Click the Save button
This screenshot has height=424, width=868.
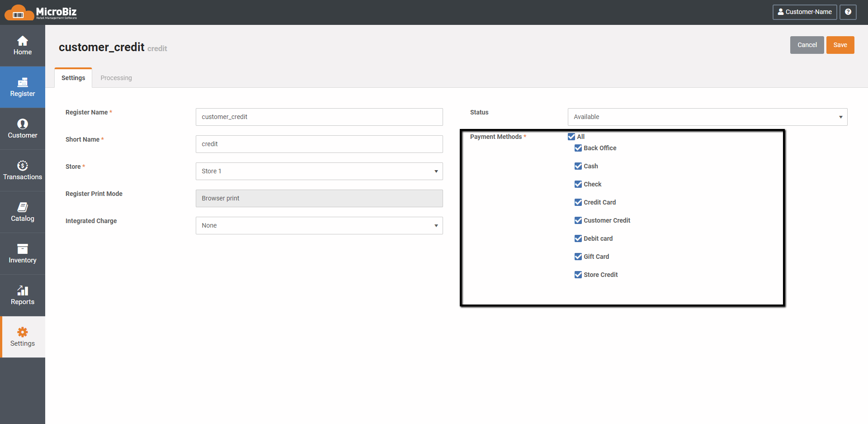point(840,45)
